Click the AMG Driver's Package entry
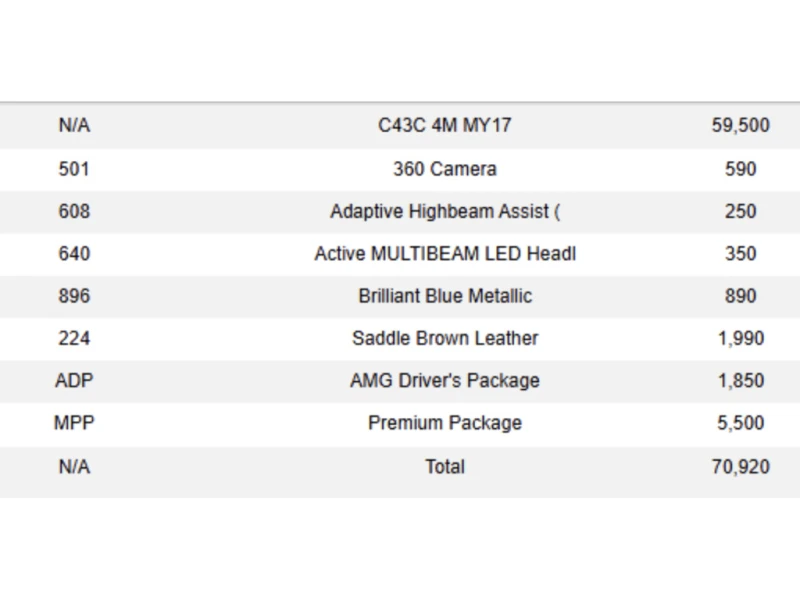This screenshot has height=600, width=800. point(445,381)
